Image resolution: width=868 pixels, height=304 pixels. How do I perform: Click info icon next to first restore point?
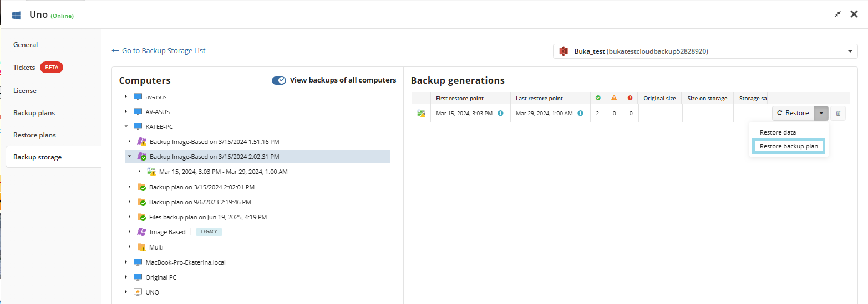(500, 113)
